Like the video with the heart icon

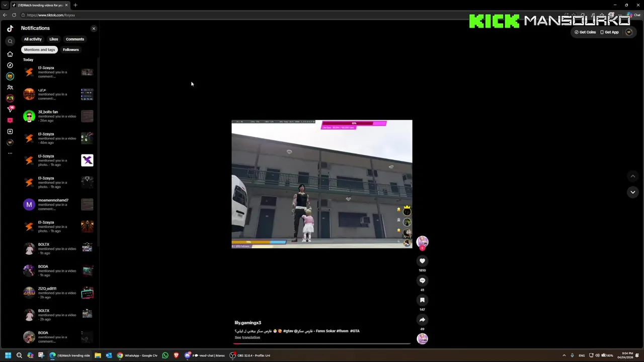[422, 260]
